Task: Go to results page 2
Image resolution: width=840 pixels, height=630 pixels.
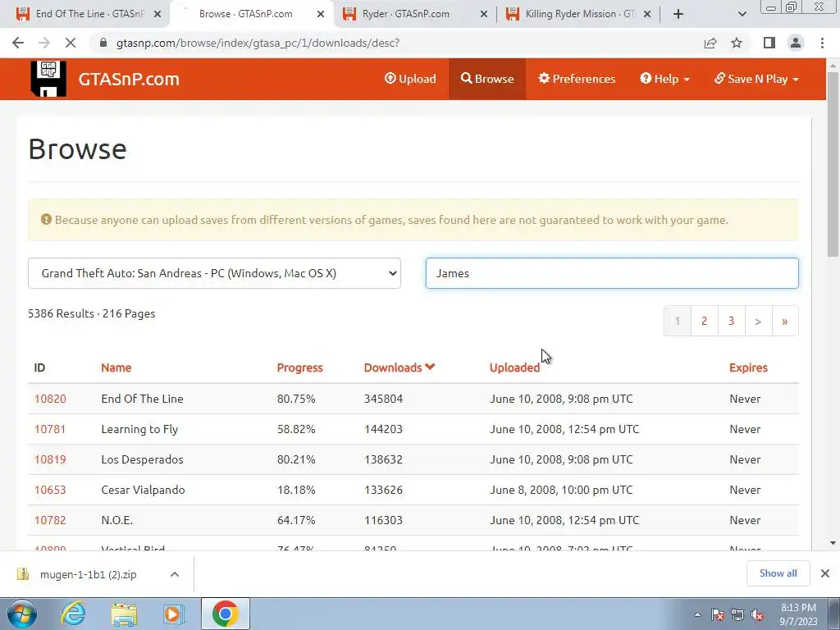Action: coord(704,321)
